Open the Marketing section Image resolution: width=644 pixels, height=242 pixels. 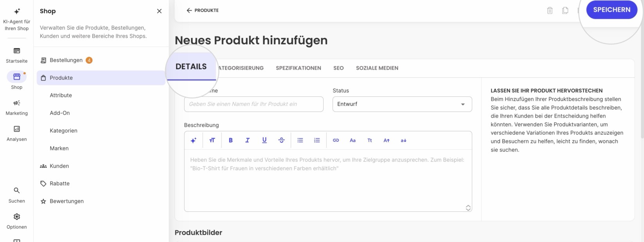16,107
